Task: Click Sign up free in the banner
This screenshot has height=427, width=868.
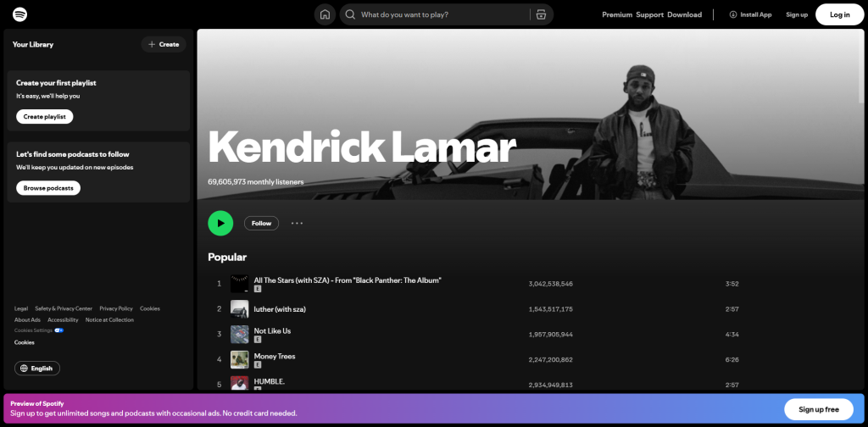Action: point(819,409)
